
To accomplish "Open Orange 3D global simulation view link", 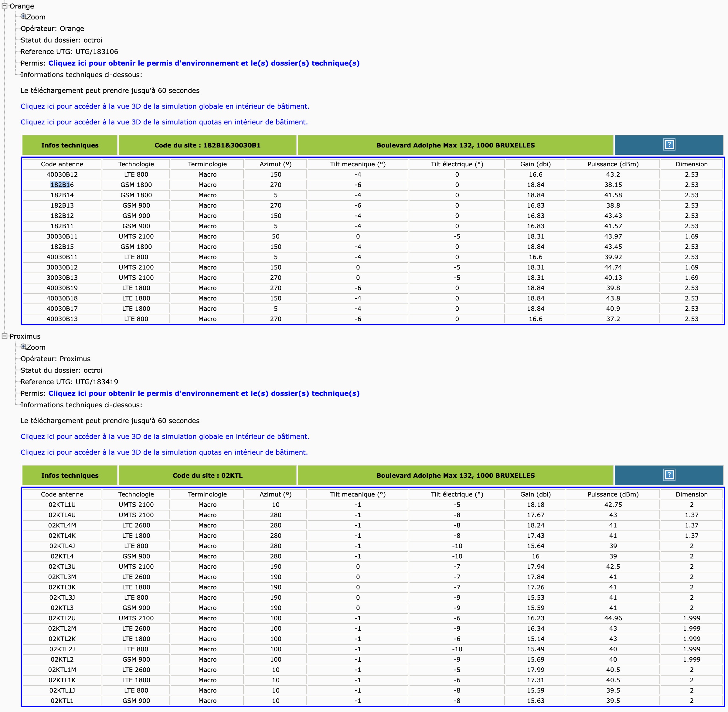I will [165, 106].
